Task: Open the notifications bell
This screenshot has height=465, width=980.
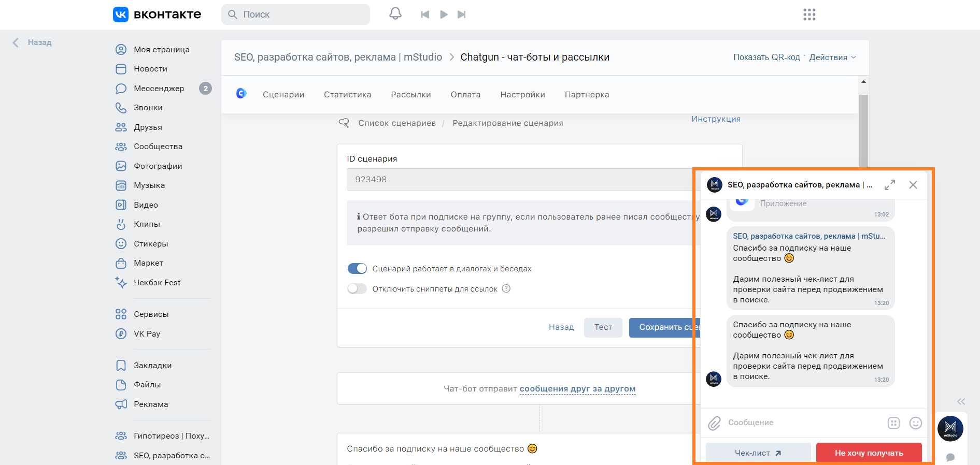Action: point(395,14)
